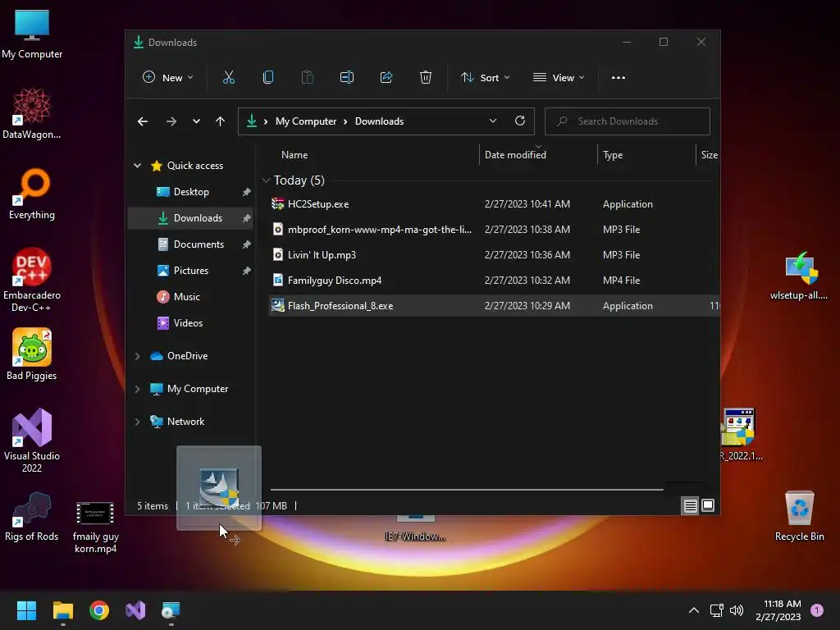Click the Cut scissors icon
Image resolution: width=840 pixels, height=630 pixels.
click(x=229, y=78)
